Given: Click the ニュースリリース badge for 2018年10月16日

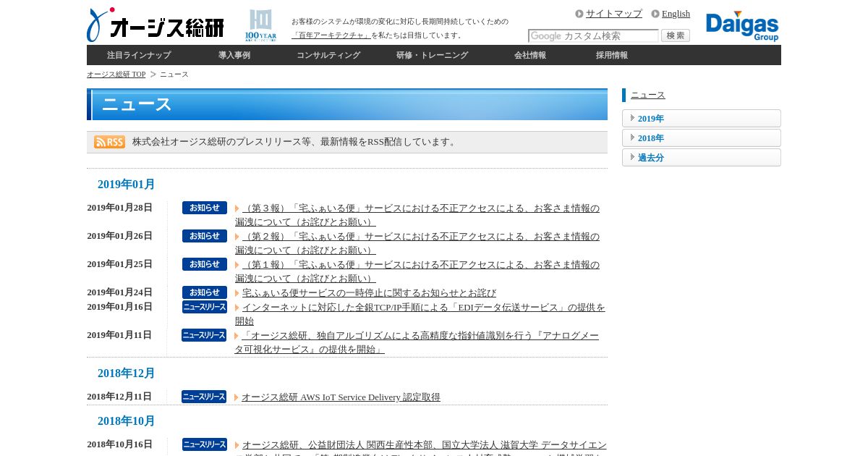Looking at the screenshot, I should [x=205, y=444].
